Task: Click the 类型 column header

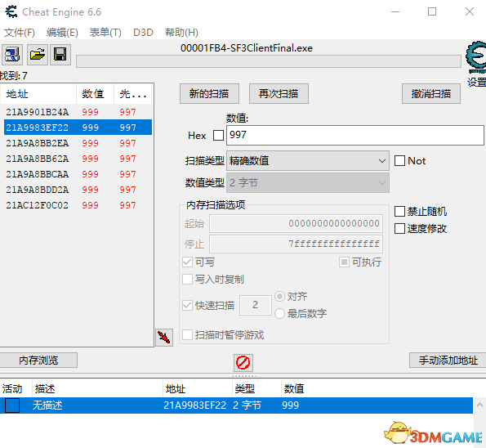Action: (x=256, y=388)
